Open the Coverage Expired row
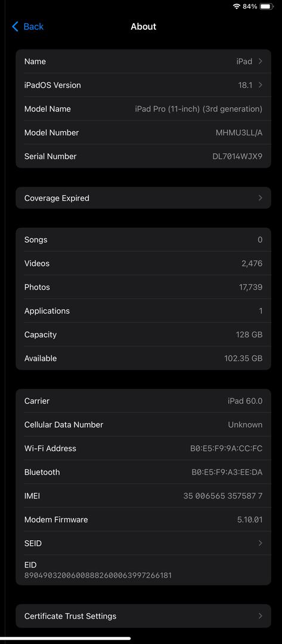This screenshot has width=282, height=644. tap(143, 198)
